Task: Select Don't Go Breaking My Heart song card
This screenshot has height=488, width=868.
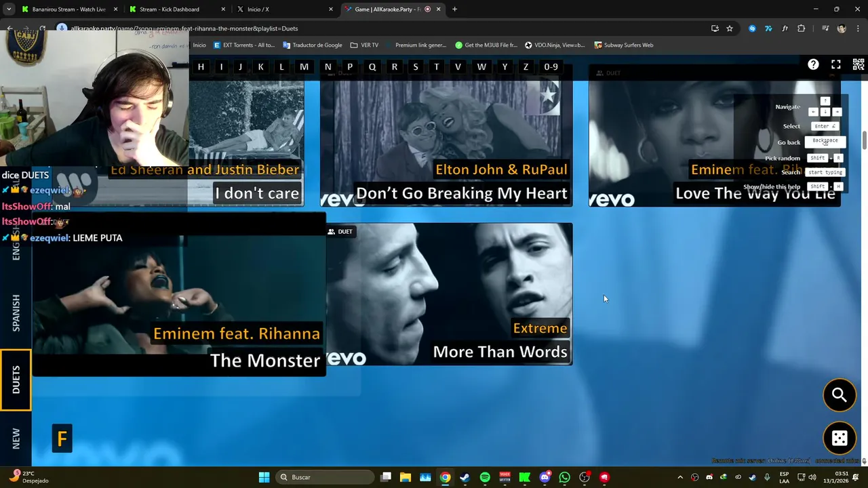Action: click(x=446, y=136)
